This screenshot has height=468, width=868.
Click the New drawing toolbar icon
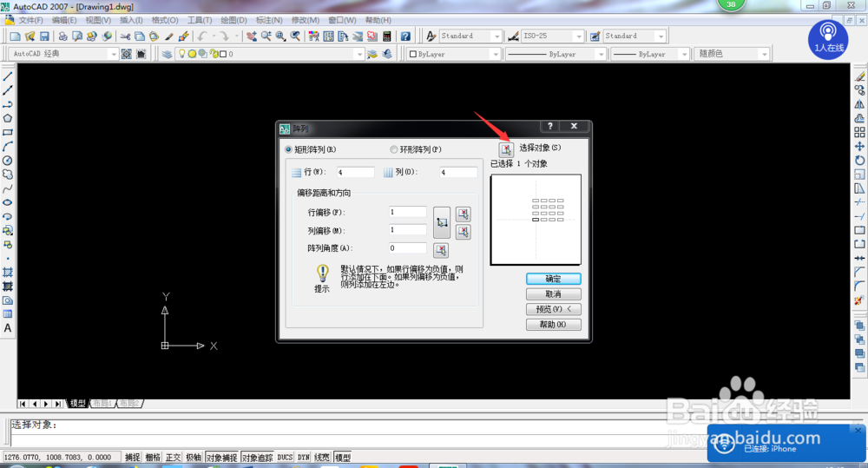[x=15, y=36]
